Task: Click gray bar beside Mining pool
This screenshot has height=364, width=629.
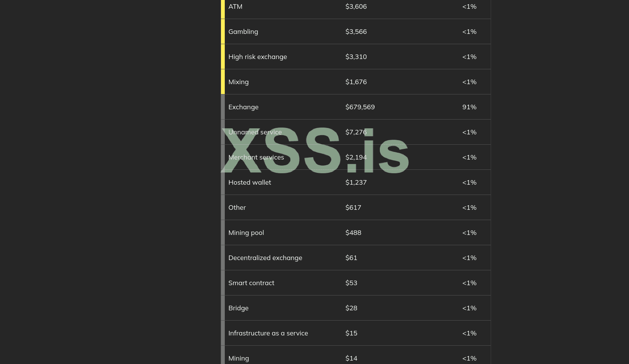Action: 223,233
